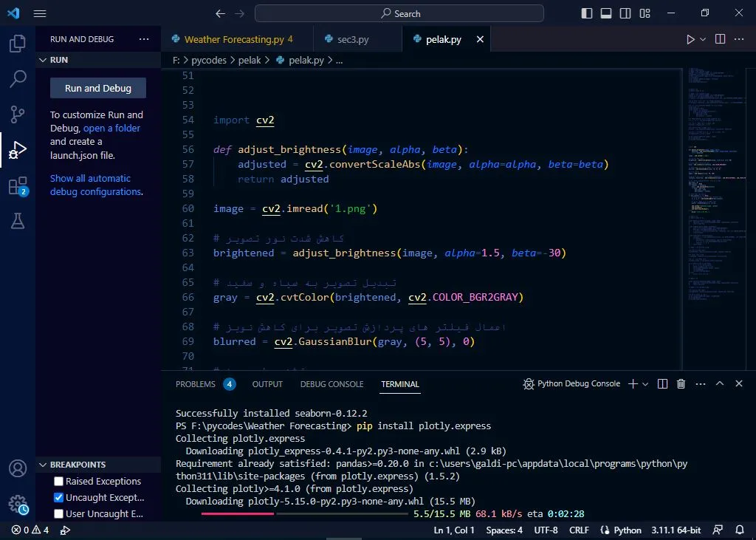
Task: Open the Extensions view with badge
Action: tap(18, 186)
